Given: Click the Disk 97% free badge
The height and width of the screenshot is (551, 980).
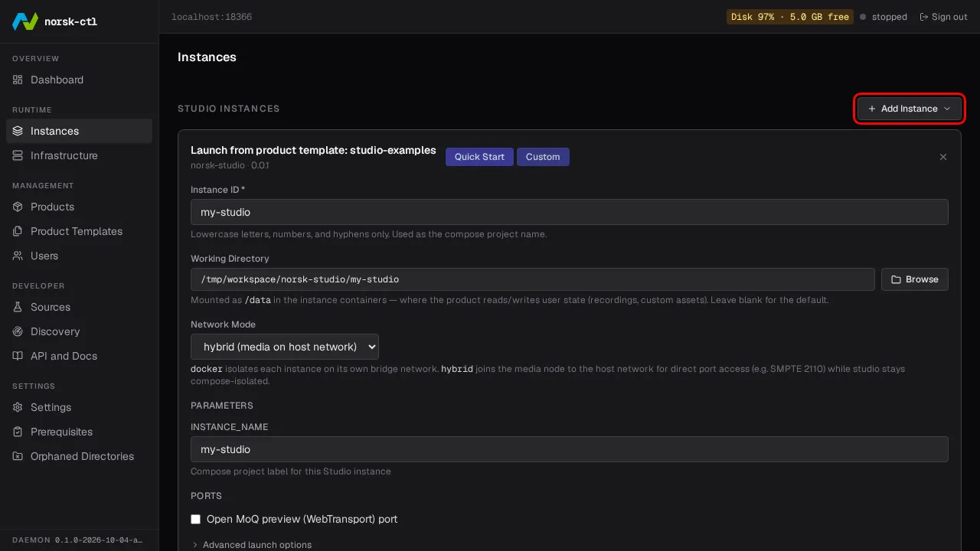Looking at the screenshot, I should click(790, 17).
